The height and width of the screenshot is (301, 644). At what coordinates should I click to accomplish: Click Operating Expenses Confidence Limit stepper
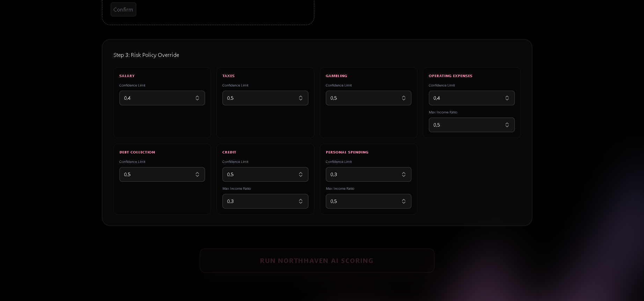[507, 98]
